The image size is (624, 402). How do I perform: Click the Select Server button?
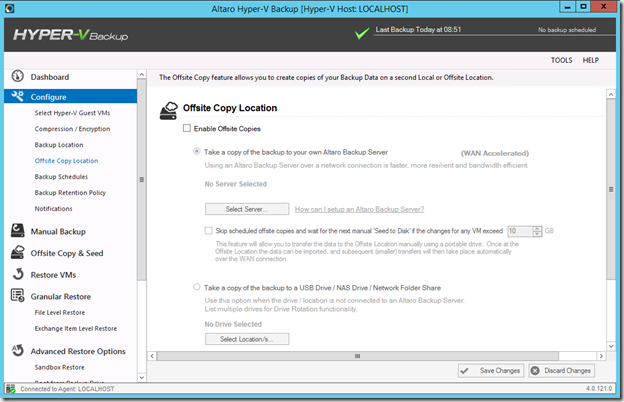click(x=247, y=209)
